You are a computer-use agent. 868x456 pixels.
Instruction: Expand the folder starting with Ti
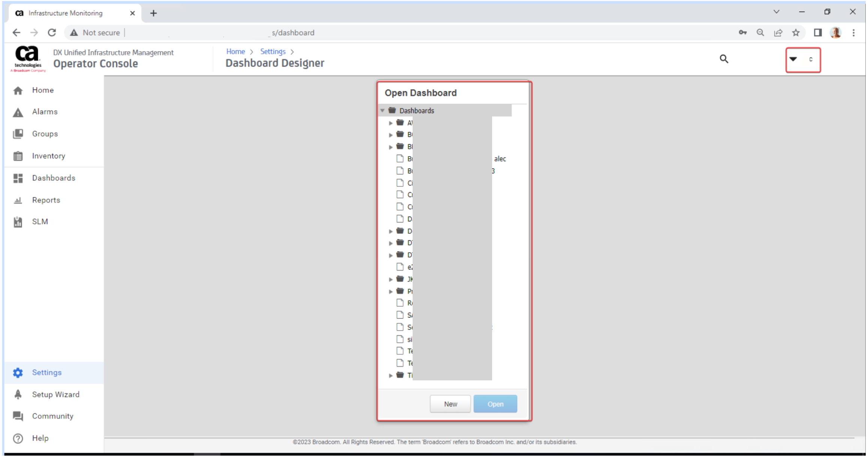(x=391, y=376)
